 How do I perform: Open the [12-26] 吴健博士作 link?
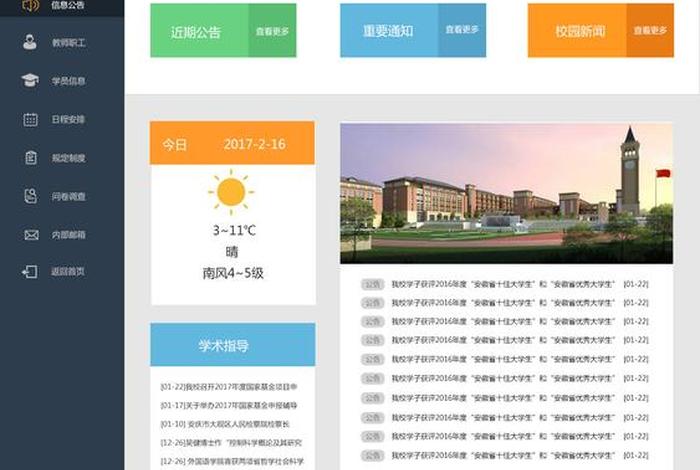pos(231,443)
